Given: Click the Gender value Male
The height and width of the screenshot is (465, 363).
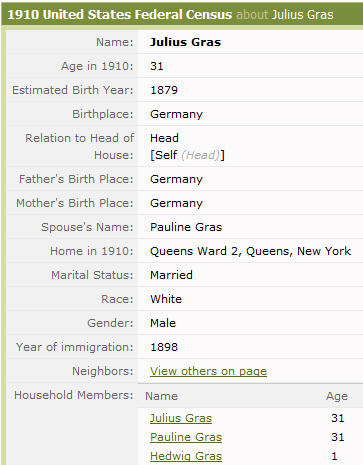Looking at the screenshot, I should 163,323.
